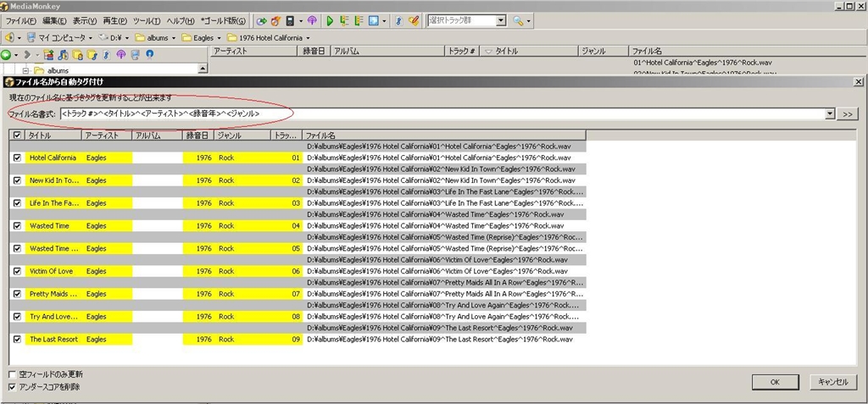
Task: Open the filename format dropdown arrow
Action: 829,113
